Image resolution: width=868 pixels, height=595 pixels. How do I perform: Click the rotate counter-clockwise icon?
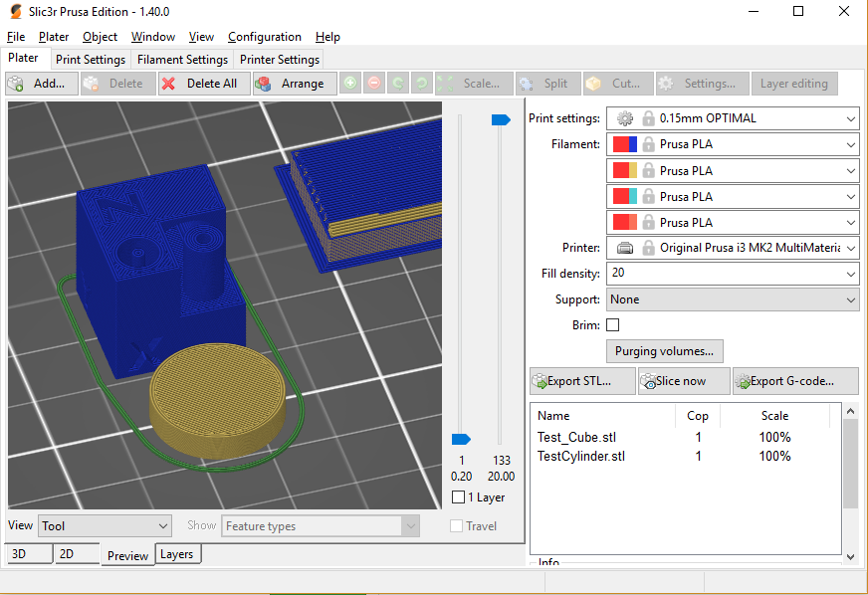[x=397, y=84]
